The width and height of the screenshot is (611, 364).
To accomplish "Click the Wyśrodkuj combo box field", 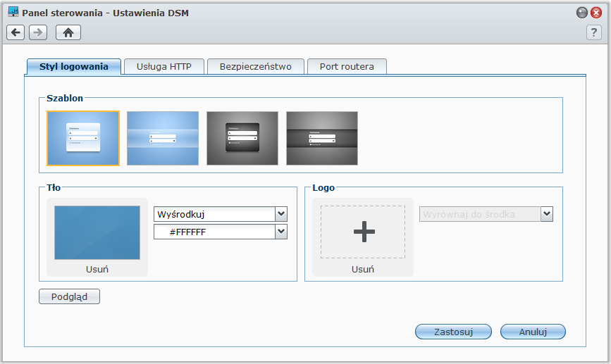I will click(215, 214).
